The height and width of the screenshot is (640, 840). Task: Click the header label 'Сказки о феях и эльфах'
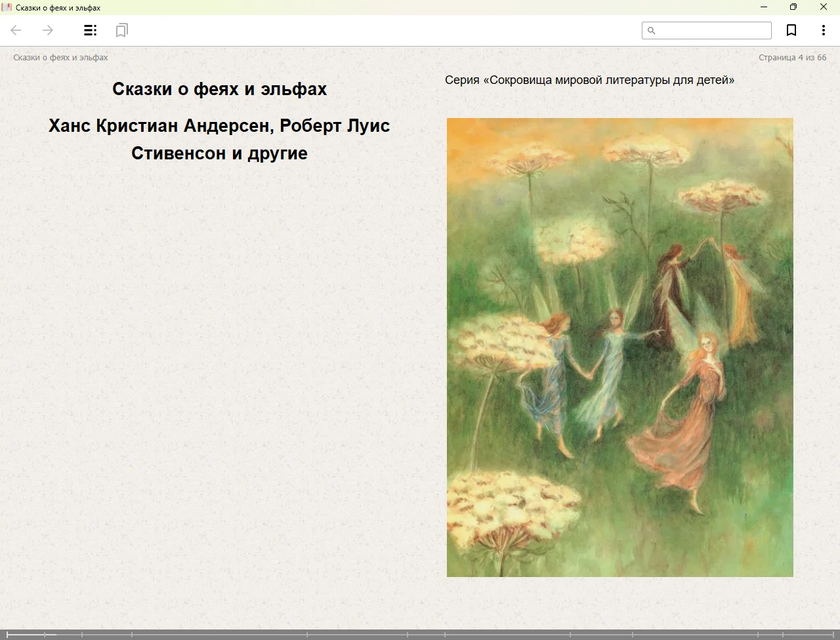[60, 58]
